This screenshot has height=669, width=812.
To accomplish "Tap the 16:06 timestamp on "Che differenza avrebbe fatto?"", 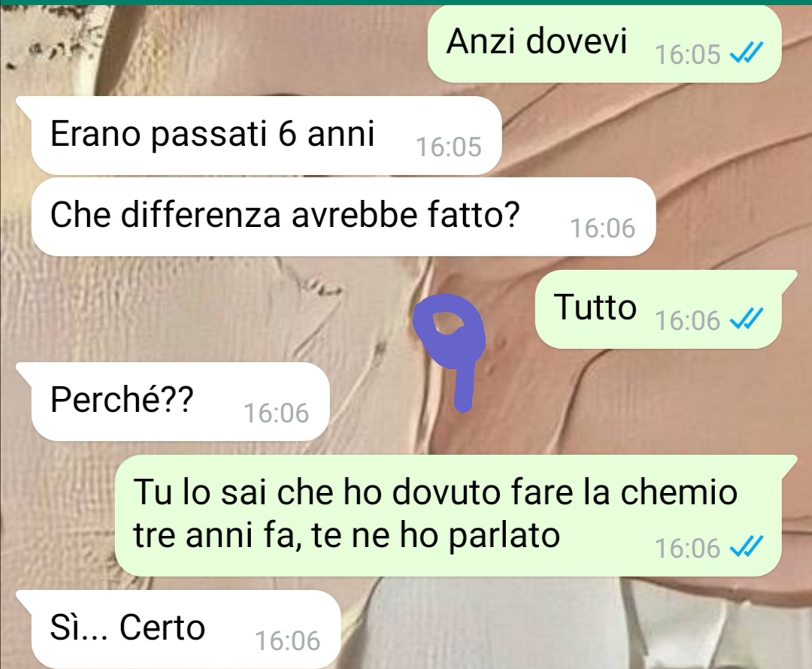I will [603, 229].
